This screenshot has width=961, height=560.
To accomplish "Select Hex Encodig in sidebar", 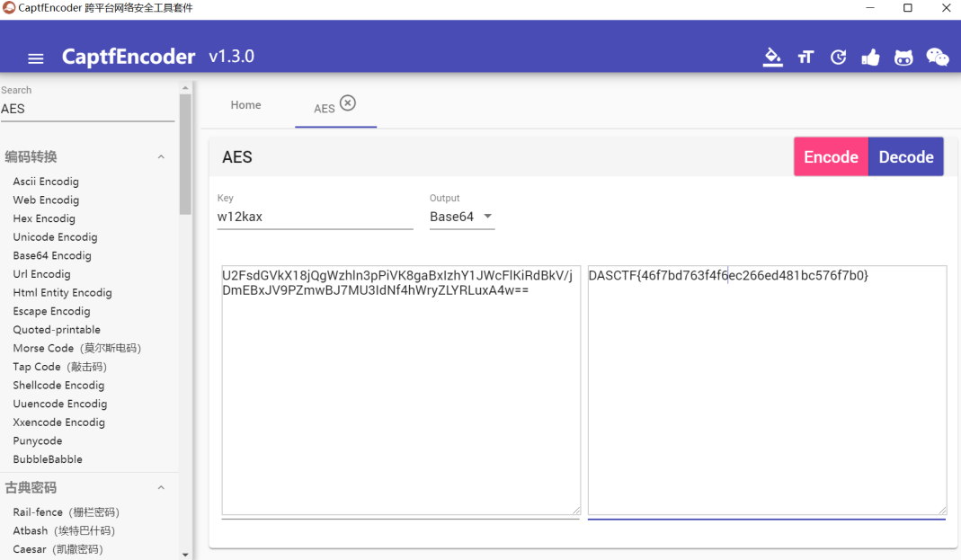I will coord(44,218).
